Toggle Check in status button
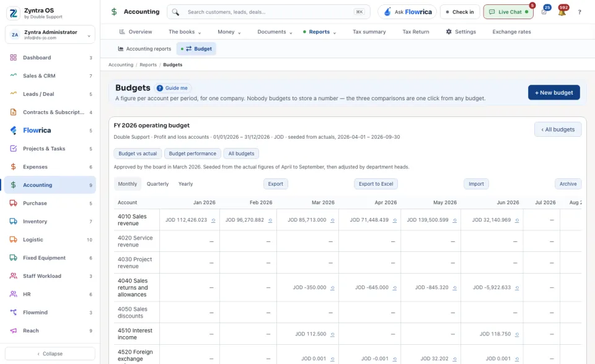The height and width of the screenshot is (364, 595). [460, 12]
